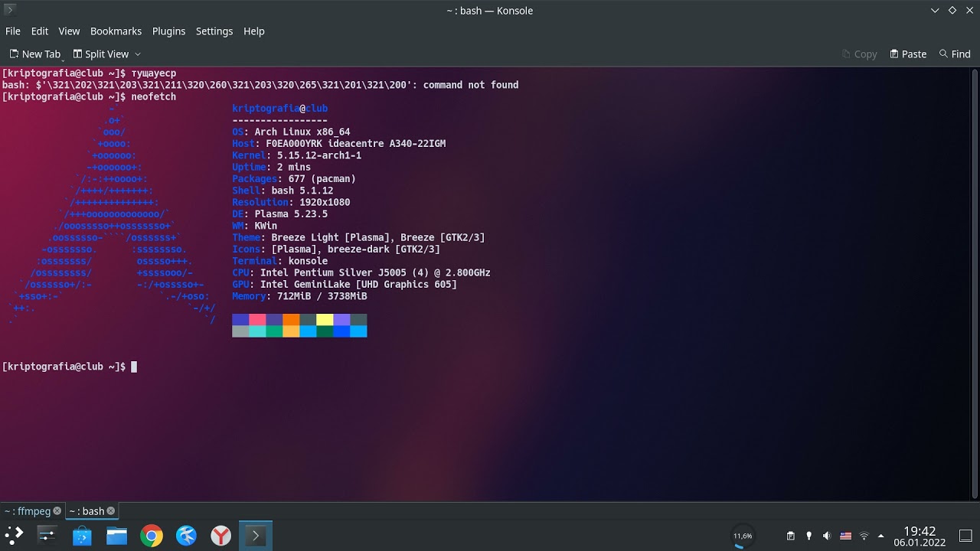
Task: Click the 'Intel GeminiLake [UHD Graphics 605]' GPU line
Action: [345, 285]
